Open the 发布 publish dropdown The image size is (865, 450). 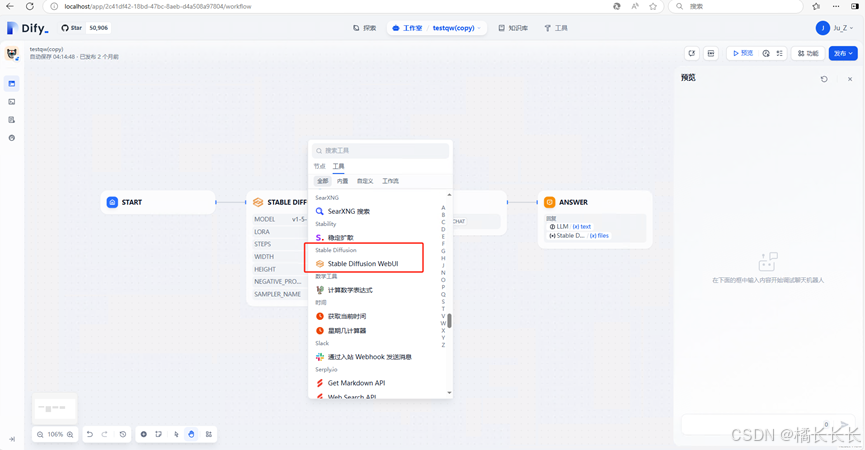pos(843,53)
